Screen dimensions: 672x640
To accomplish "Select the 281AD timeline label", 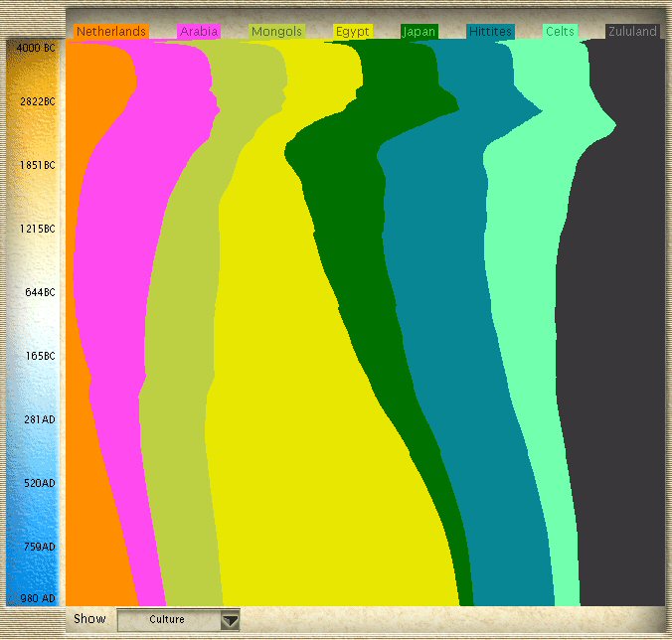I will [x=38, y=419].
